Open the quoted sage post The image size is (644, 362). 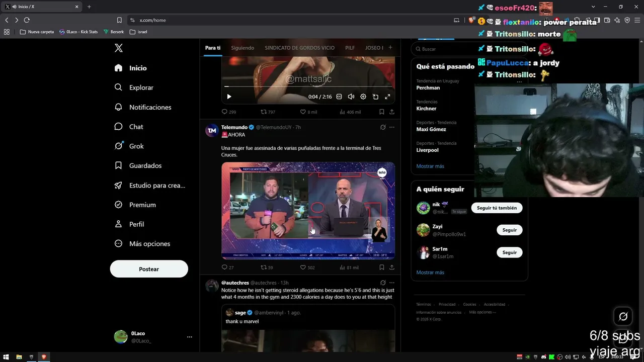tap(308, 328)
